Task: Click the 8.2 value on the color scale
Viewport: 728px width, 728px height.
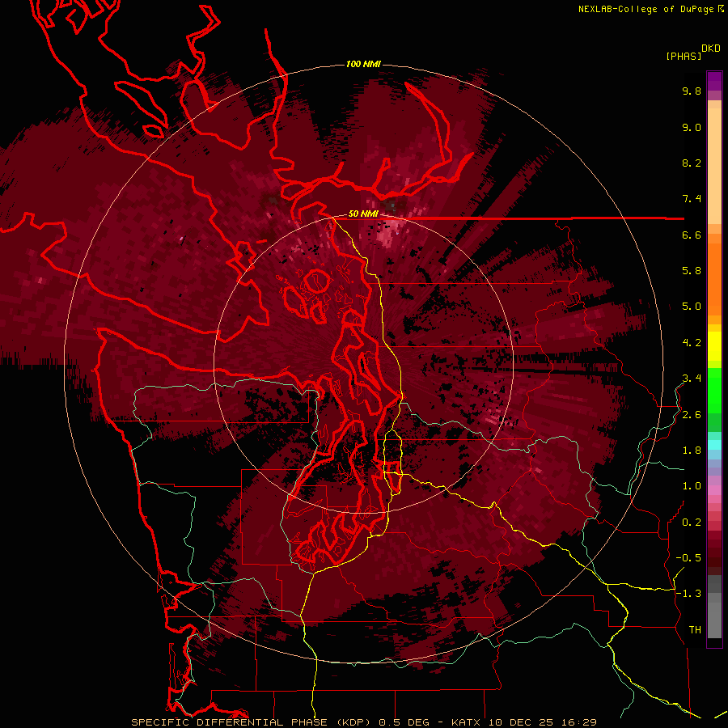Action: click(x=692, y=163)
